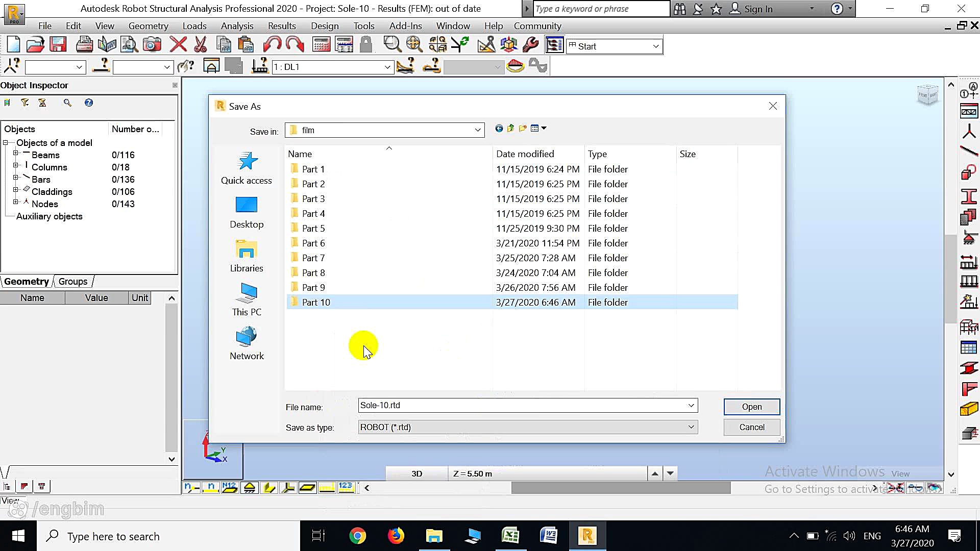980x551 pixels.
Task: Open the View menu dropdown in dialog
Action: point(538,129)
